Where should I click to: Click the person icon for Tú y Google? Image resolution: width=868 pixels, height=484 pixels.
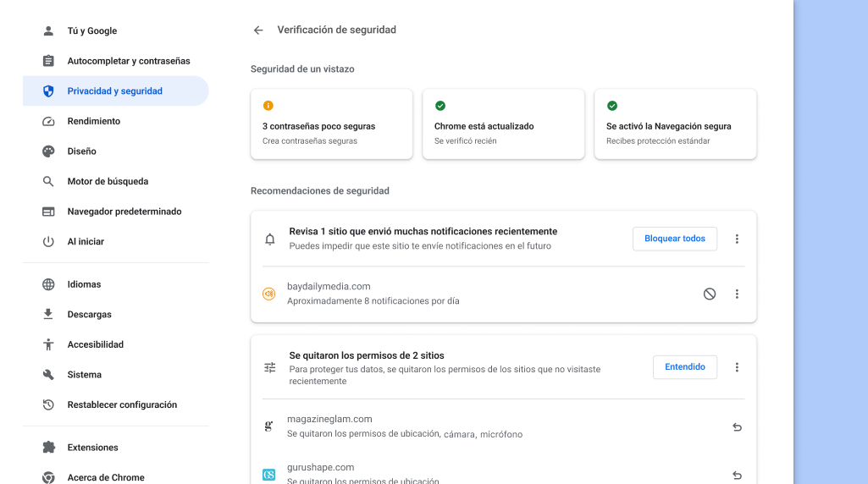pyautogui.click(x=49, y=31)
